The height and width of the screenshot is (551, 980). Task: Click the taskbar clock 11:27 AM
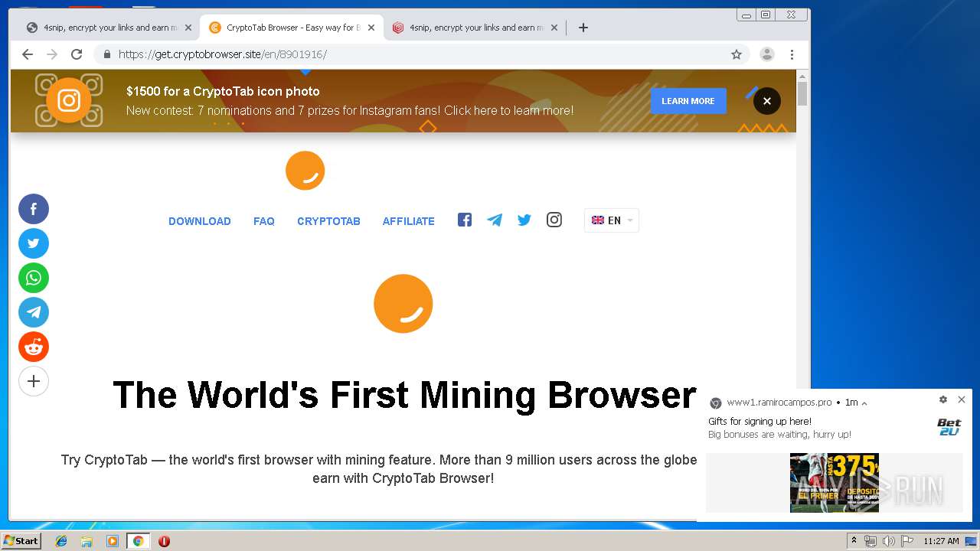(x=941, y=541)
